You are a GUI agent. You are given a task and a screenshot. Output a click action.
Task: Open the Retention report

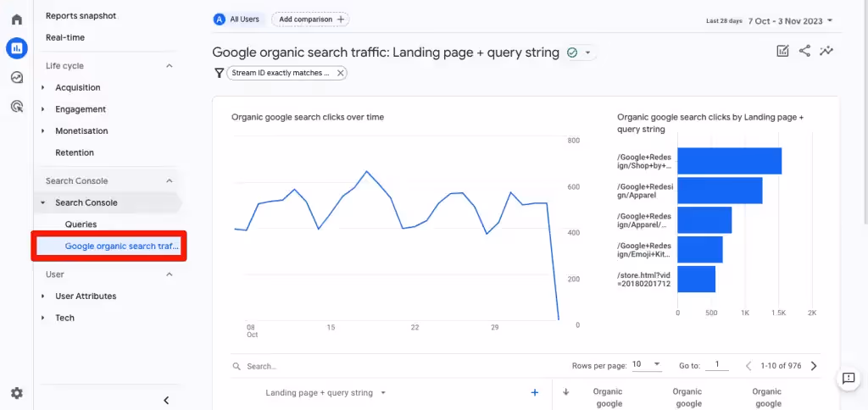pos(75,152)
